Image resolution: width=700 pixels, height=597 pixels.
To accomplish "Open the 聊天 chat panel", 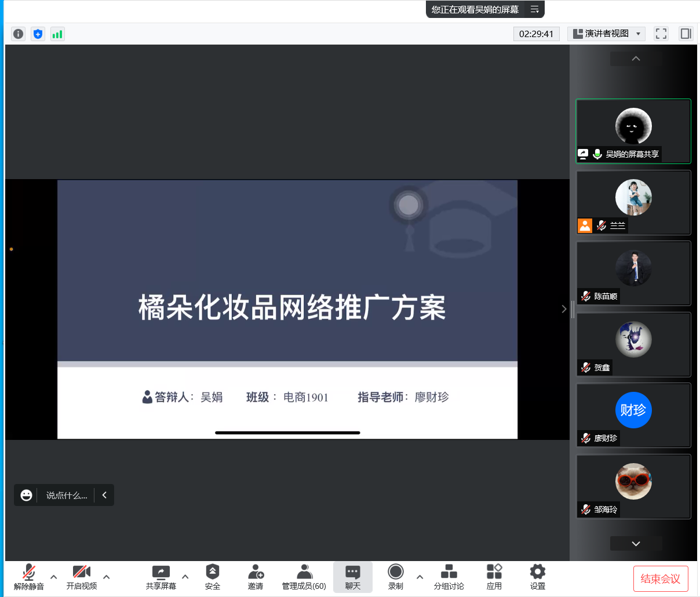I will pyautogui.click(x=353, y=577).
